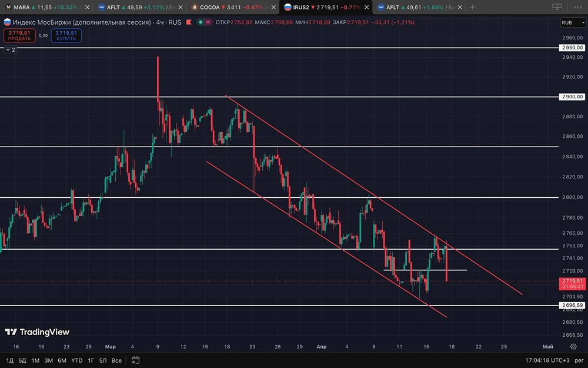Toggle the green market status dot

[x=201, y=22]
